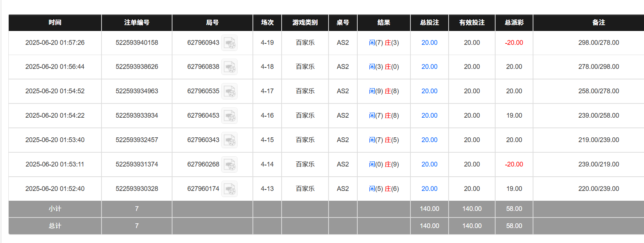
Task: Open video replay icon for round 627960838
Action: click(x=230, y=67)
